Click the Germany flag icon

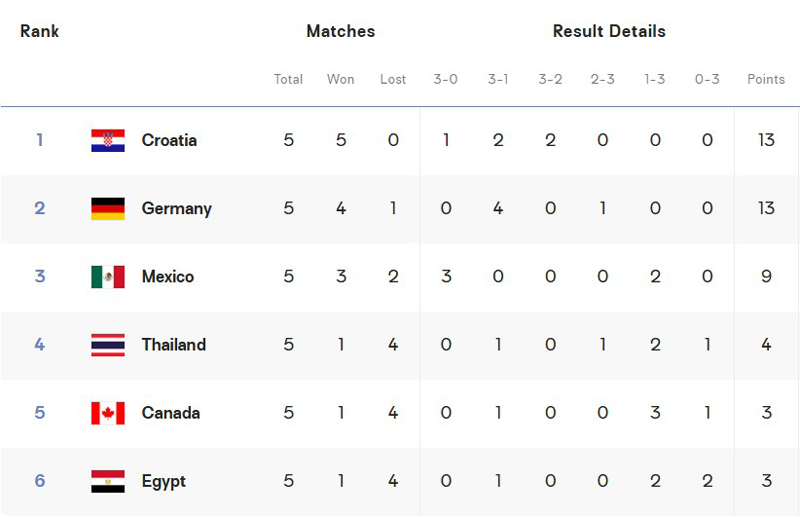point(108,208)
